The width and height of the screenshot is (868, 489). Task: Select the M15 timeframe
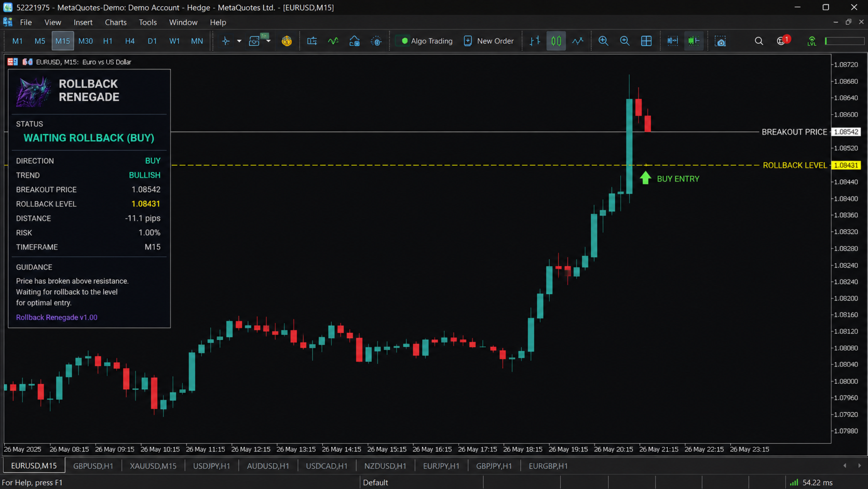pyautogui.click(x=62, y=41)
